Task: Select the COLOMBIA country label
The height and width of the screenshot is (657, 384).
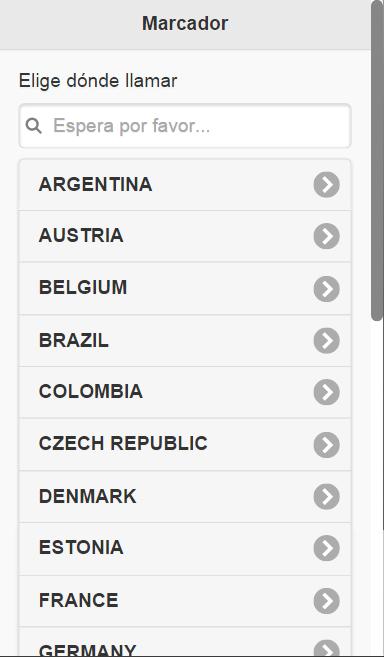Action: point(91,392)
